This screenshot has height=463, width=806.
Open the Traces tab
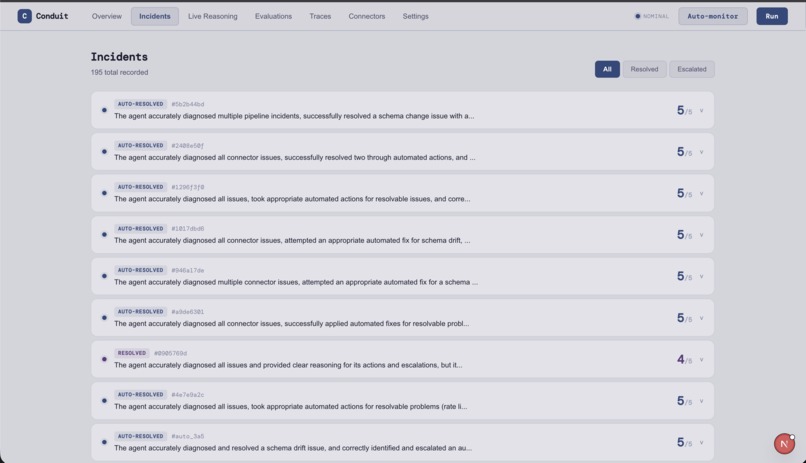tap(320, 16)
